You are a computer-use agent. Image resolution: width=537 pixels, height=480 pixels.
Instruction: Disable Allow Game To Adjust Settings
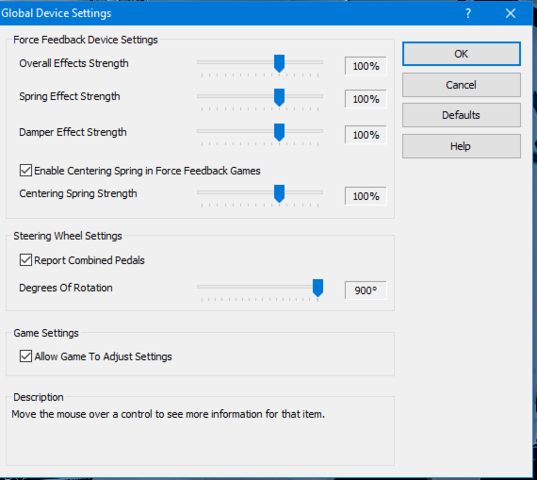point(26,356)
